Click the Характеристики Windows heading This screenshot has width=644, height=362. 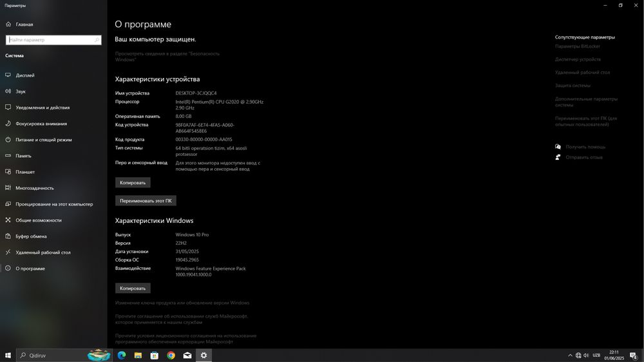click(x=154, y=221)
